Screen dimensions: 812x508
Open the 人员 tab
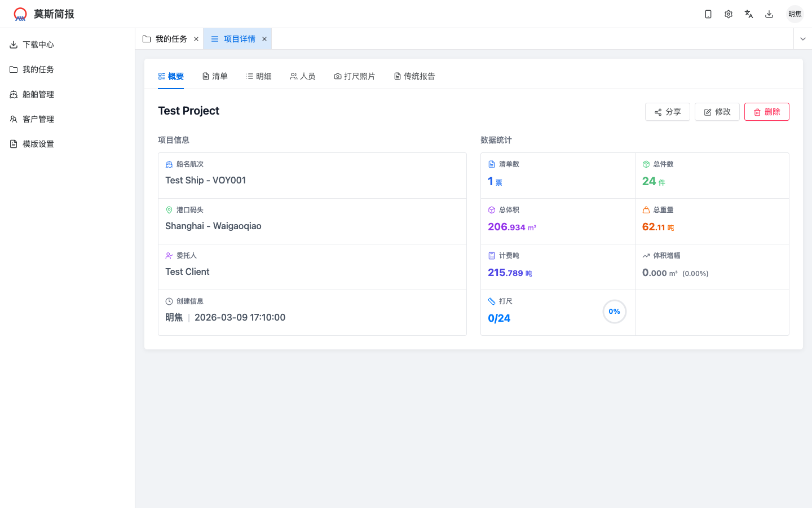[x=303, y=76]
